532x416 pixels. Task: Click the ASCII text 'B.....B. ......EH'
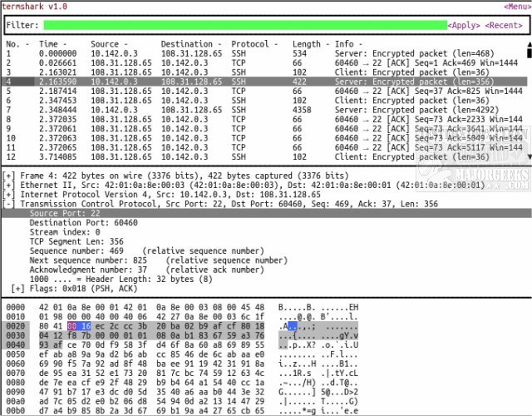click(x=318, y=307)
